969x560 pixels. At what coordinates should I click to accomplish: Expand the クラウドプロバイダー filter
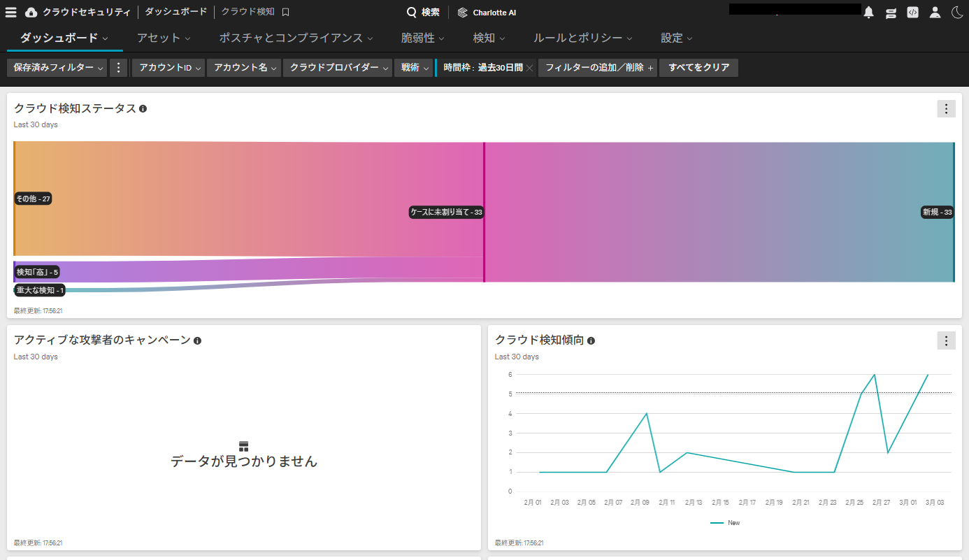(x=338, y=68)
